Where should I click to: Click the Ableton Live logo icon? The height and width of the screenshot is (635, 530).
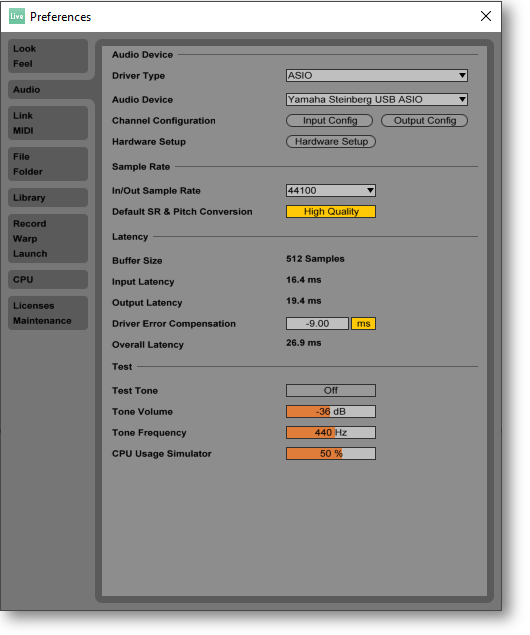[x=17, y=16]
